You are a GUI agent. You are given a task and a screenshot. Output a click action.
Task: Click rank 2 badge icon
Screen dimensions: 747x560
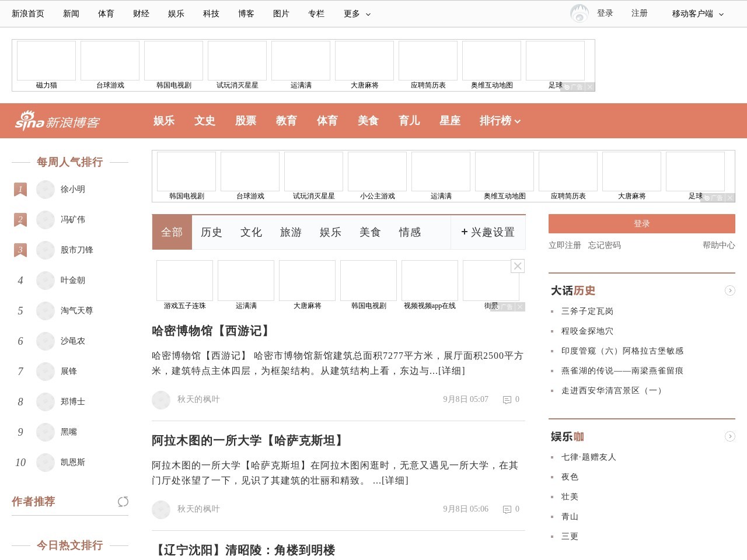pyautogui.click(x=20, y=220)
